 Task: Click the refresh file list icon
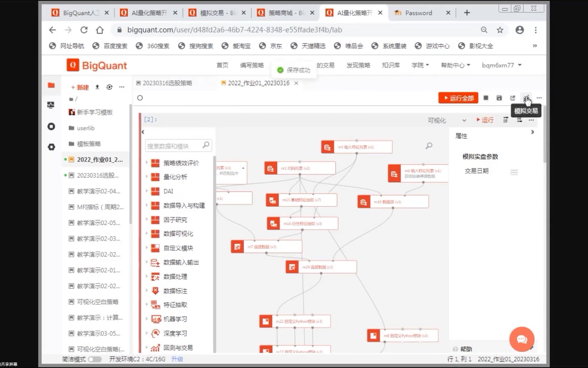click(x=109, y=87)
